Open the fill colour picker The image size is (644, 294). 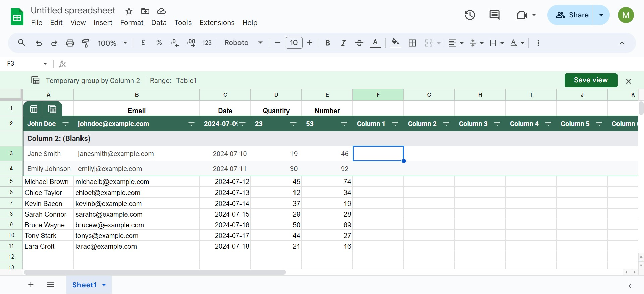click(395, 43)
